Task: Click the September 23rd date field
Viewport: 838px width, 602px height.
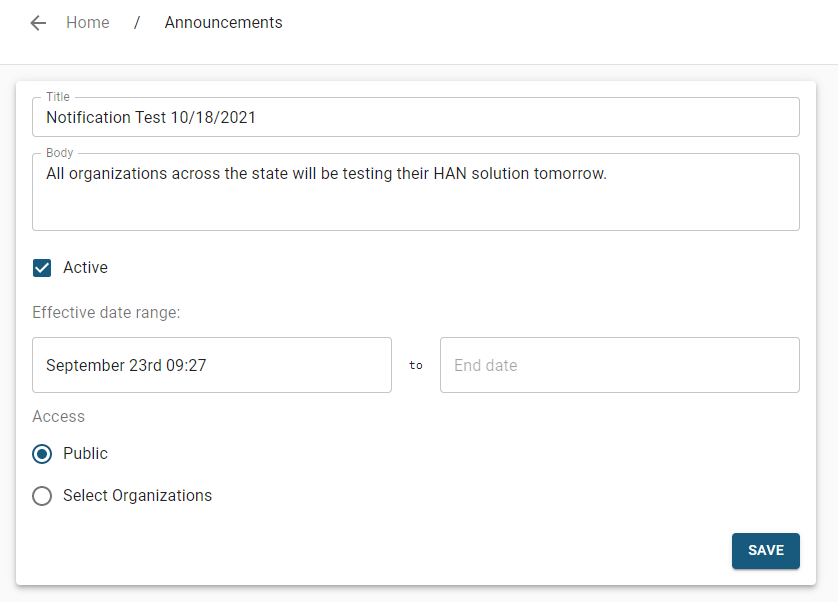Action: tap(211, 364)
